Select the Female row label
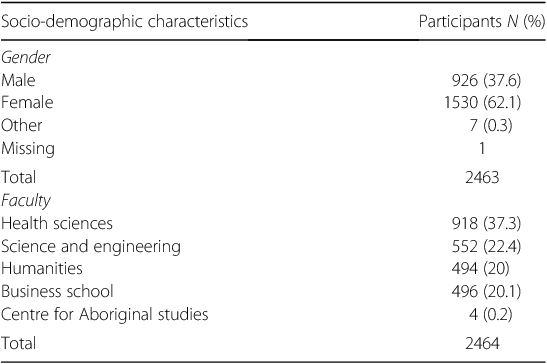 27,103
